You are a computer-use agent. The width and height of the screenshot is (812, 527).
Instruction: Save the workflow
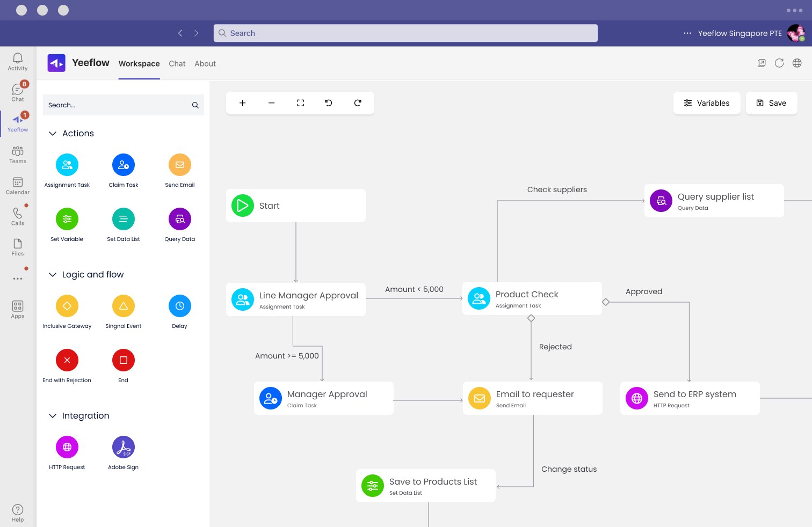point(771,103)
